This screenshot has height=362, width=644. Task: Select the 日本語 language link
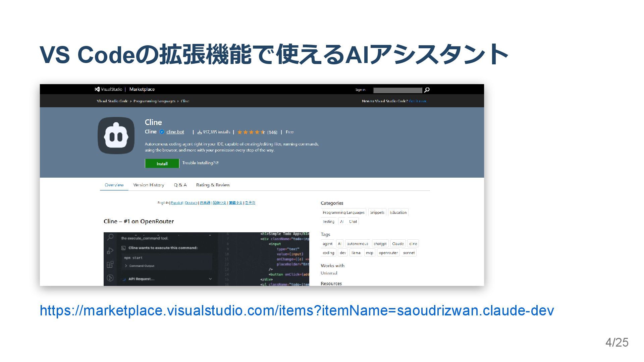[x=205, y=203]
